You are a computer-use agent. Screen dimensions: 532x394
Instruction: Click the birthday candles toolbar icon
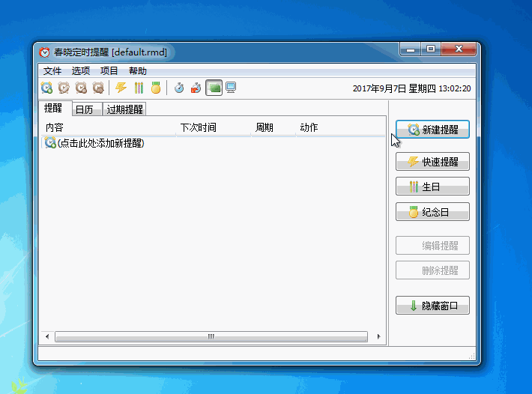pyautogui.click(x=139, y=88)
